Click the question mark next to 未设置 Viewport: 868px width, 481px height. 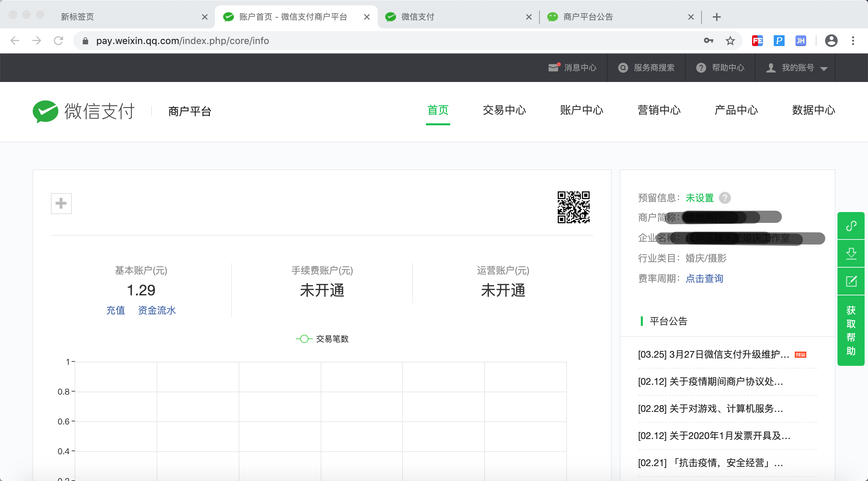pos(725,198)
